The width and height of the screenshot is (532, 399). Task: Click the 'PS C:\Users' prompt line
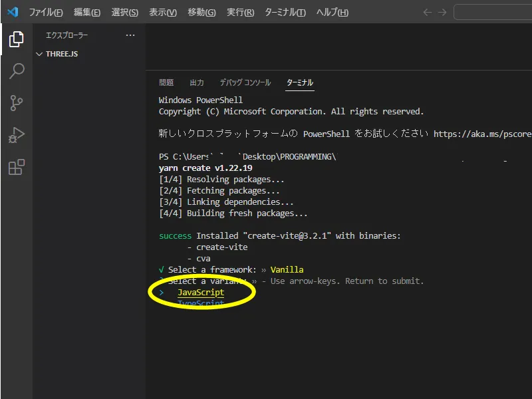coord(247,157)
